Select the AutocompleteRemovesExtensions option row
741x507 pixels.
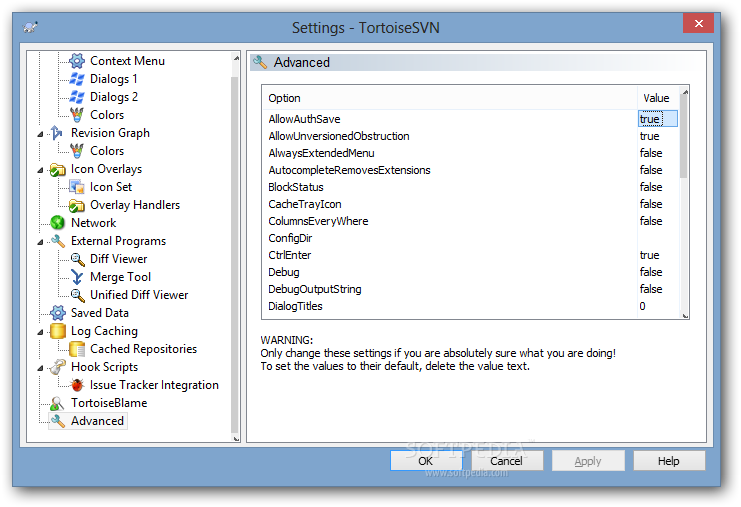pyautogui.click(x=471, y=170)
